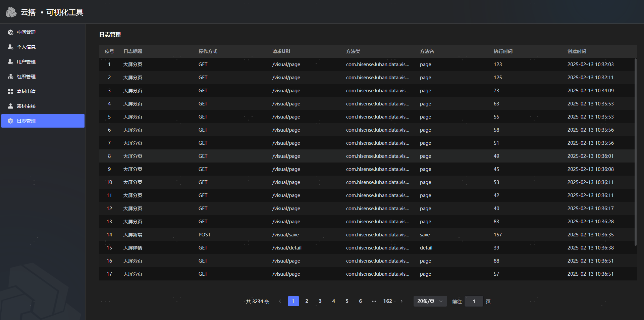Click the 日志管理 sidebar icon
644x320 pixels.
click(x=11, y=121)
